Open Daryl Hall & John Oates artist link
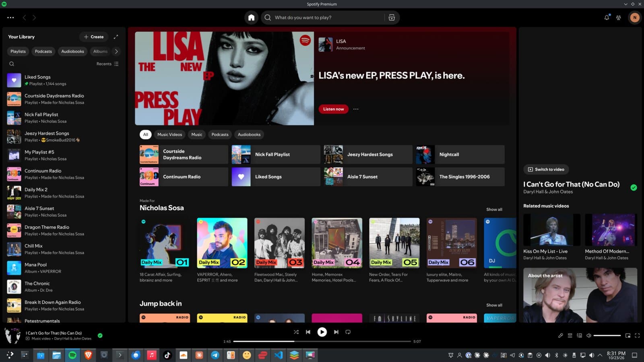This screenshot has height=362, width=644. (548, 192)
